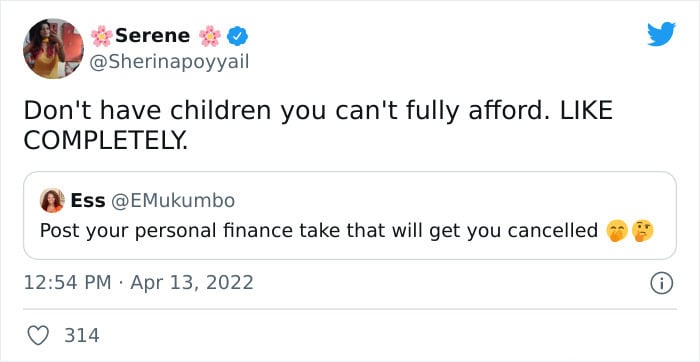The width and height of the screenshot is (700, 362).
Task: Click the flower emoji after Serene
Action: pyautogui.click(x=210, y=36)
